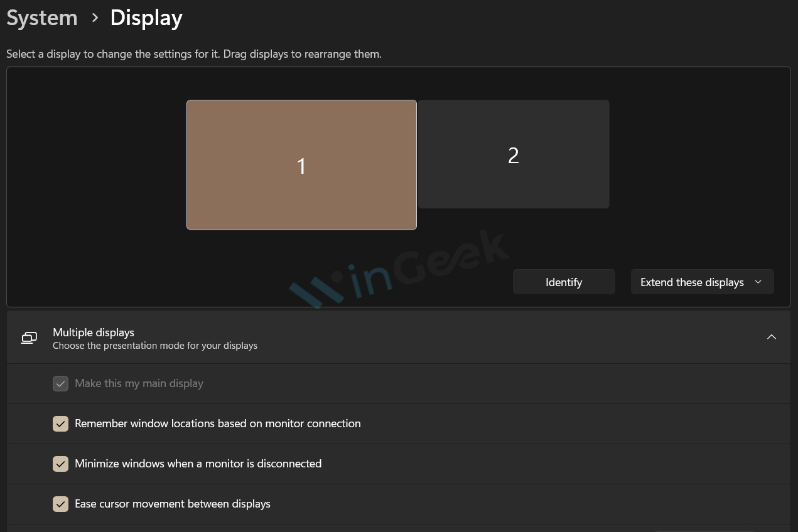Disable "Minimize windows when a monitor is disconnected"
Screen dimensions: 798x532
(60, 464)
